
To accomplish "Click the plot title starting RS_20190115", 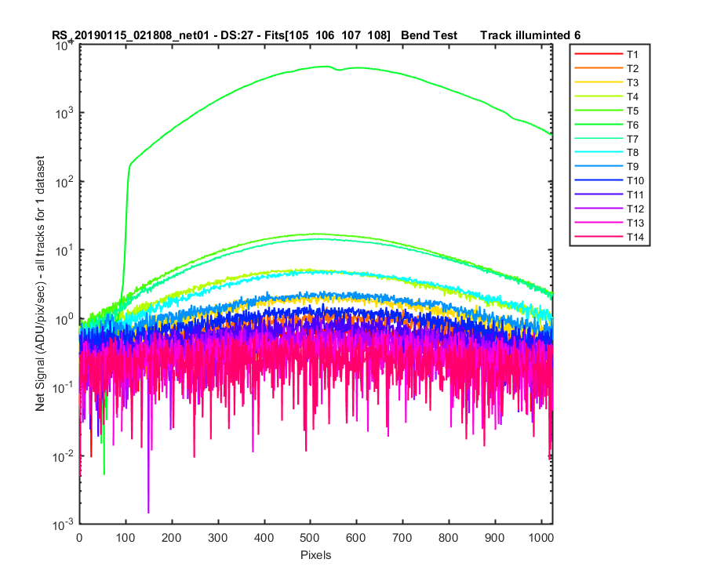I will (x=316, y=35).
